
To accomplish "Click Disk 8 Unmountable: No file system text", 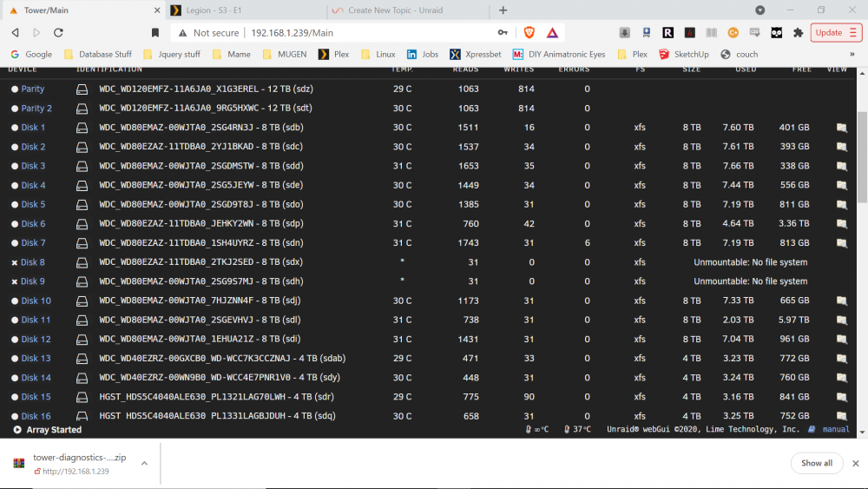I will click(x=750, y=262).
